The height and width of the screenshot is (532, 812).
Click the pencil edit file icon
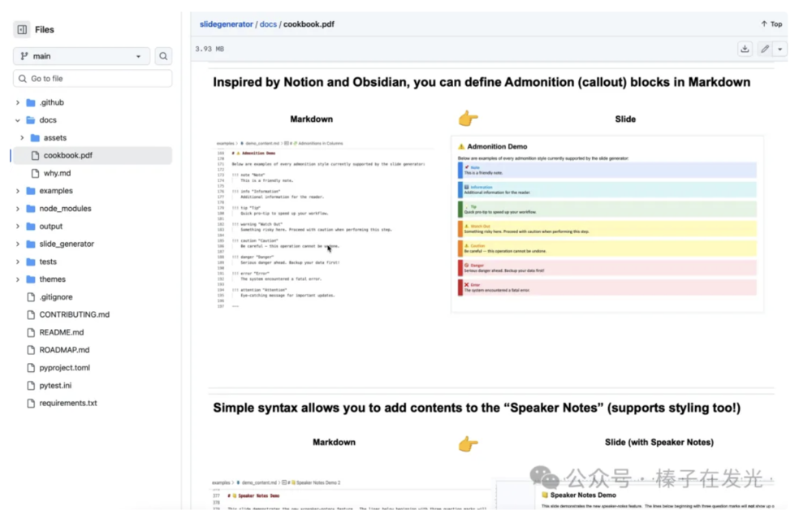765,50
